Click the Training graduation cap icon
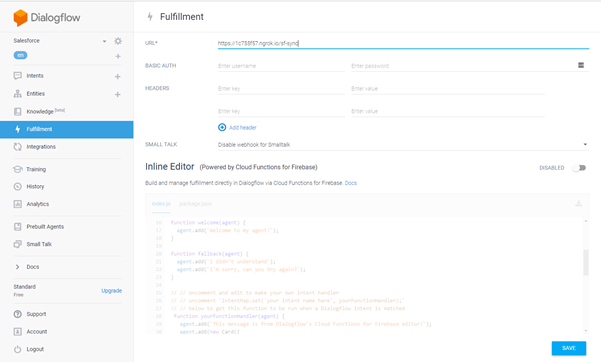The image size is (601, 362). pos(18,169)
